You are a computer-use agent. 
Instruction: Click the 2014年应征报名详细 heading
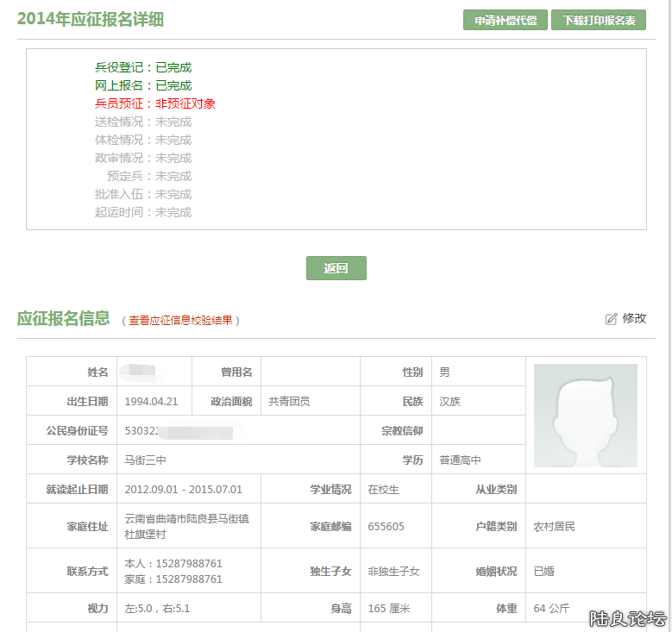click(91, 19)
